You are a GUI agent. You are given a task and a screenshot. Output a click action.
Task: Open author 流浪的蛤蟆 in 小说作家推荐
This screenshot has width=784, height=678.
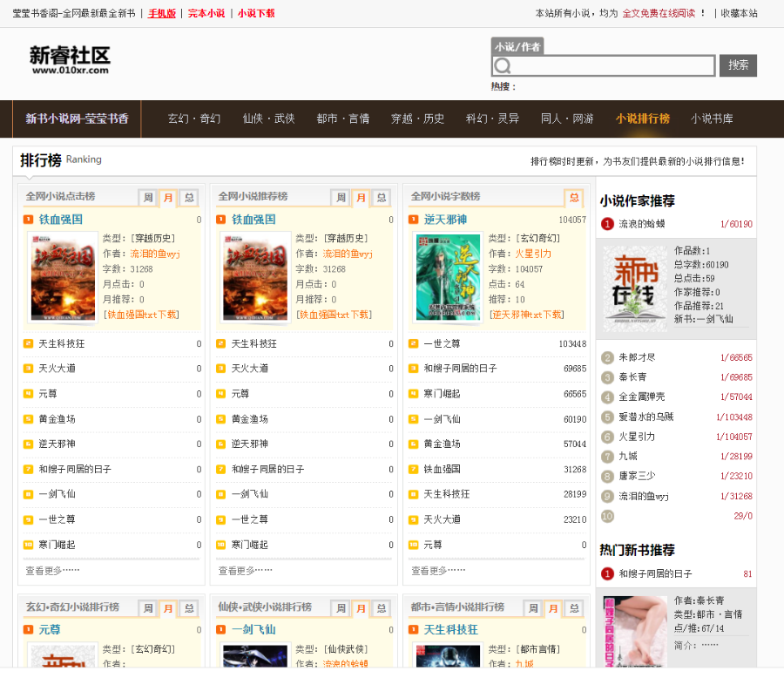[642, 224]
